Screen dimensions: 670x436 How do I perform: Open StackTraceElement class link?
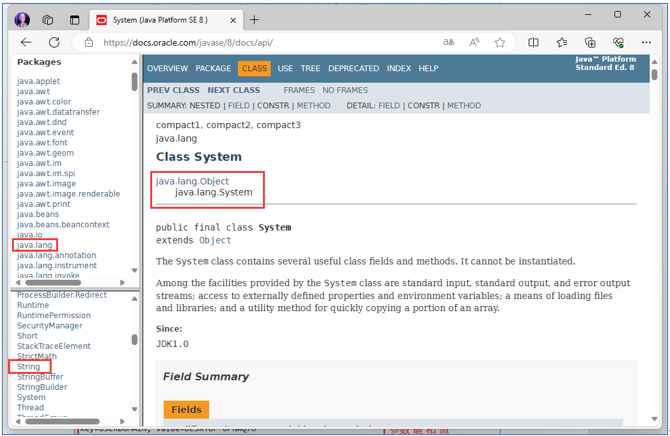pyautogui.click(x=54, y=346)
